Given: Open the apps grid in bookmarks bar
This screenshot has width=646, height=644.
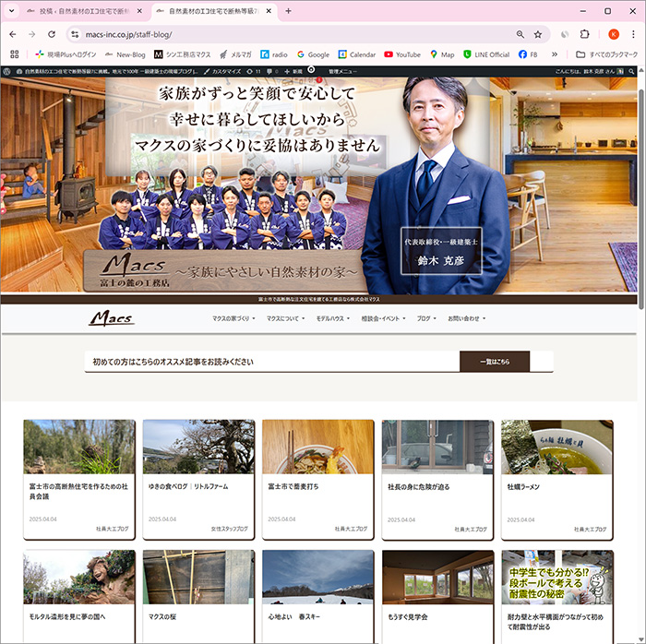Looking at the screenshot, I should click(15, 54).
